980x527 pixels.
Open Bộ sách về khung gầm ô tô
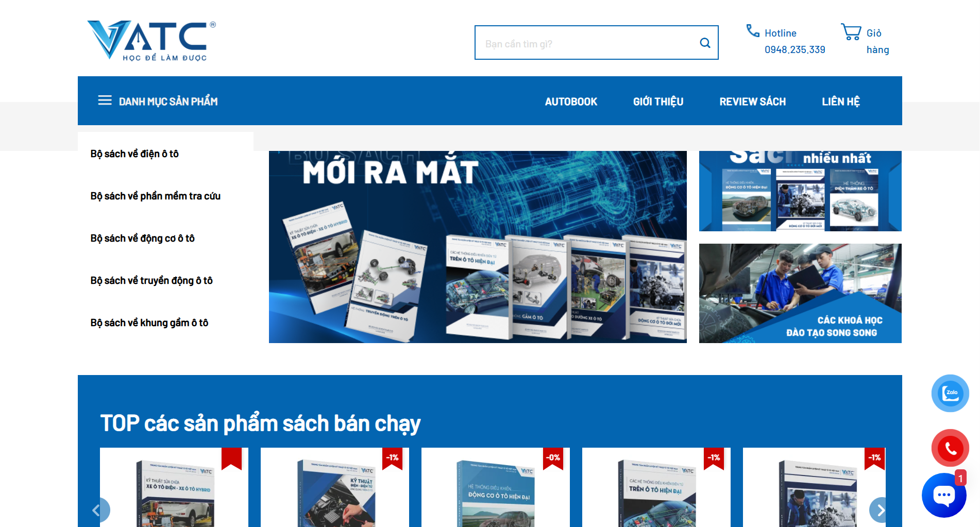(x=149, y=323)
